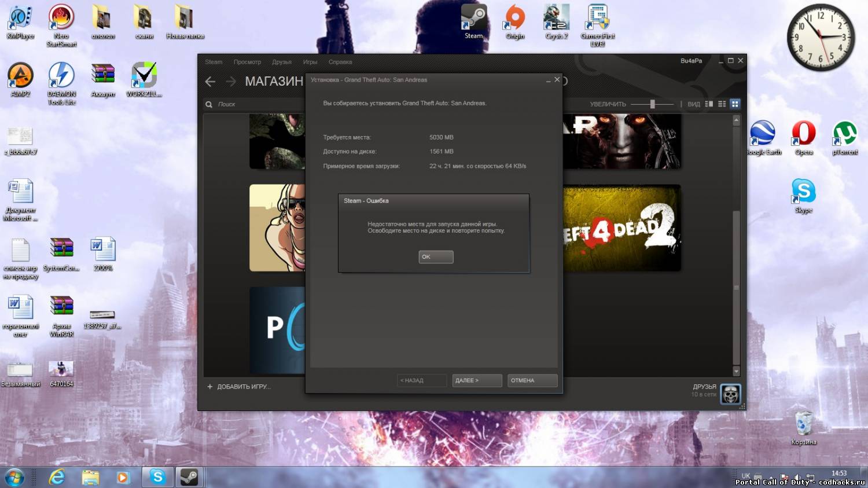Switch to Steam taskbar button
Viewport: 868px width, 488px height.
pos(189,477)
